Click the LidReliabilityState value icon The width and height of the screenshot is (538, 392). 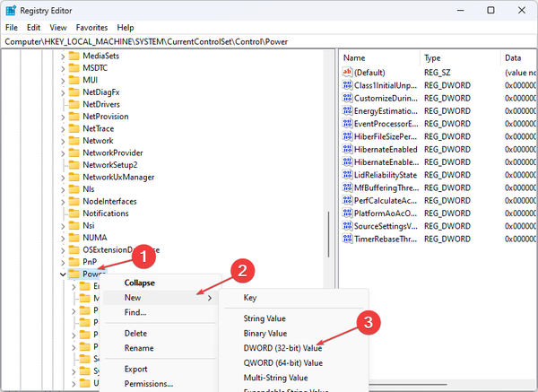click(x=348, y=175)
